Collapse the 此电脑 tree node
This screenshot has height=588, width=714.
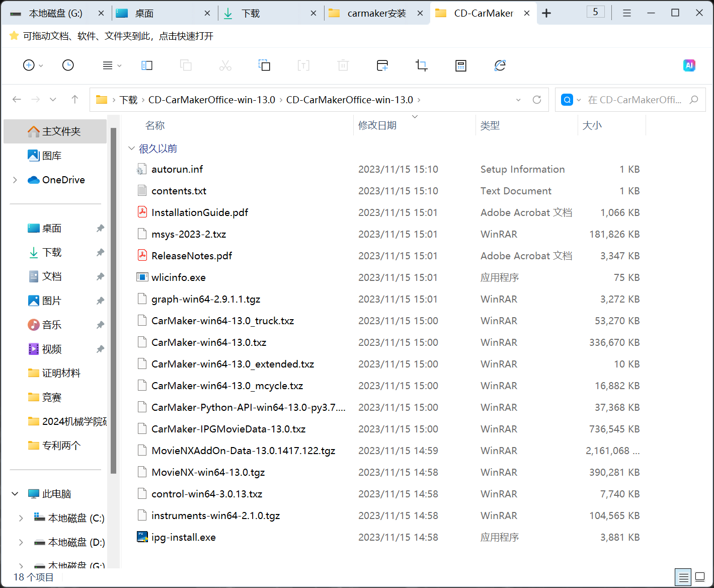click(x=15, y=494)
